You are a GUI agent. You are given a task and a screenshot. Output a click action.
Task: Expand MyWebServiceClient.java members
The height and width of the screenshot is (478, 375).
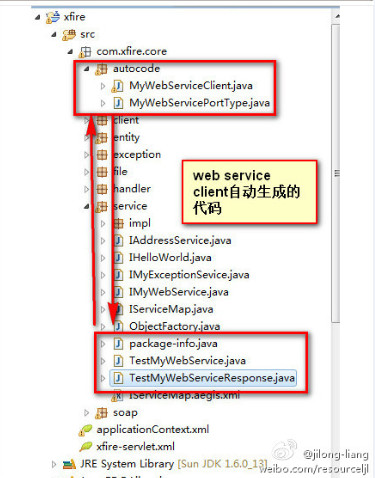point(103,86)
